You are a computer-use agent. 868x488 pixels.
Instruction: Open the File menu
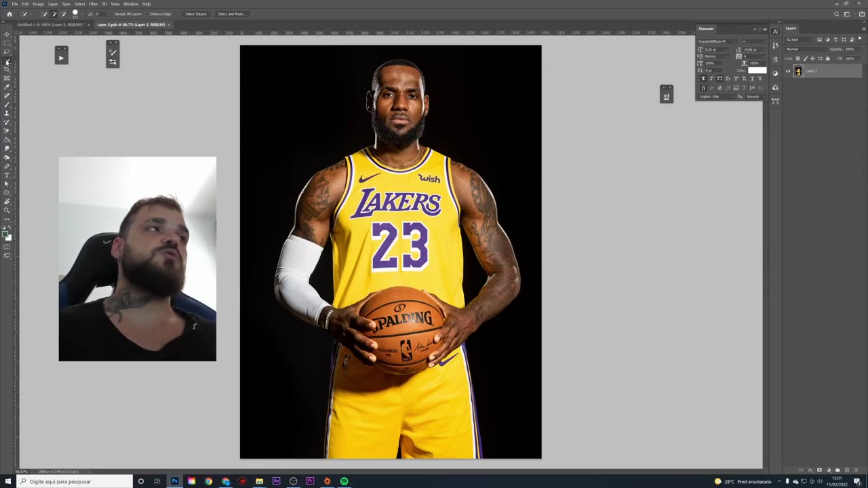pyautogui.click(x=15, y=4)
